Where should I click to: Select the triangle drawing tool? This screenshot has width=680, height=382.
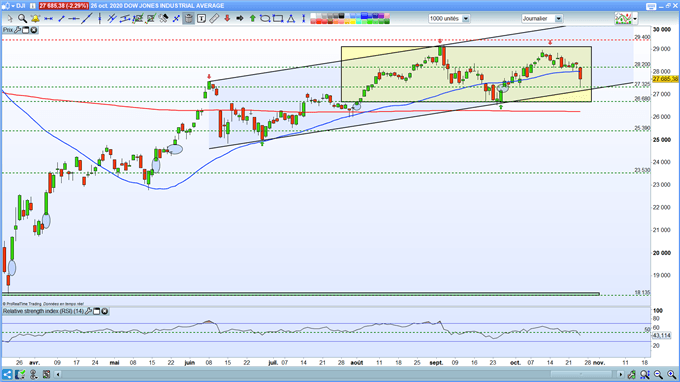(x=291, y=19)
